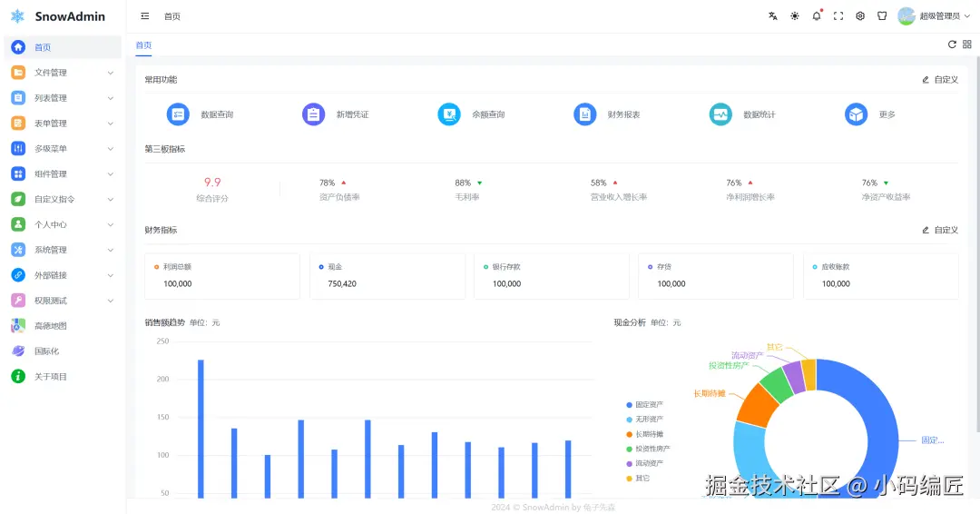Open the 数据统计 shortcut icon
The height and width of the screenshot is (514, 980).
coord(720,114)
